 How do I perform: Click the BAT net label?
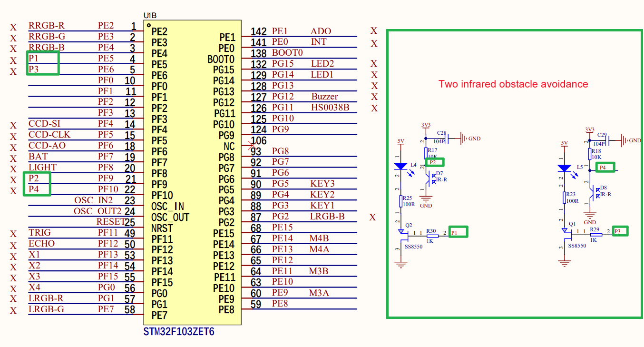coord(38,156)
